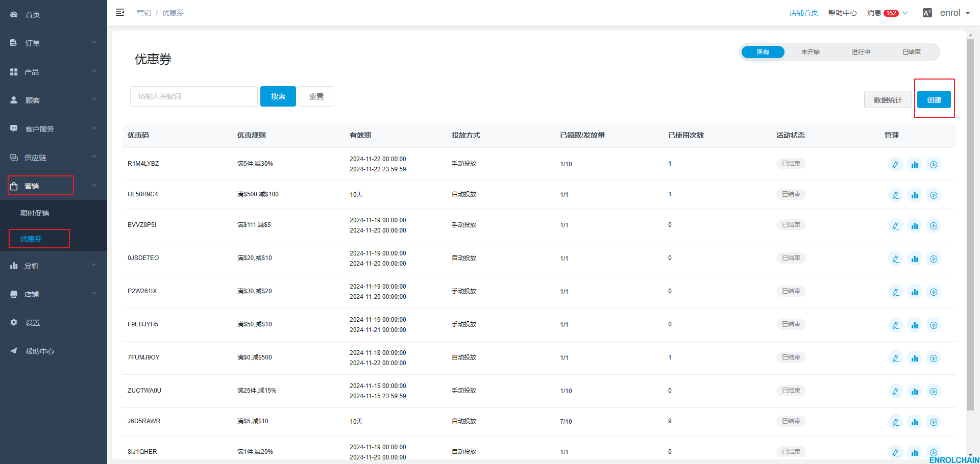This screenshot has height=464, width=980.
Task: Click the 创建 create button
Action: [x=934, y=99]
